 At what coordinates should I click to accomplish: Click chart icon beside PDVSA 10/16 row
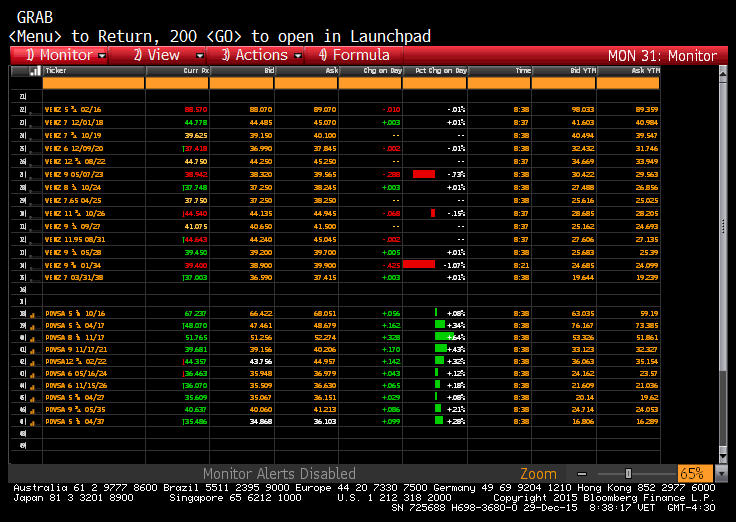coord(32,315)
